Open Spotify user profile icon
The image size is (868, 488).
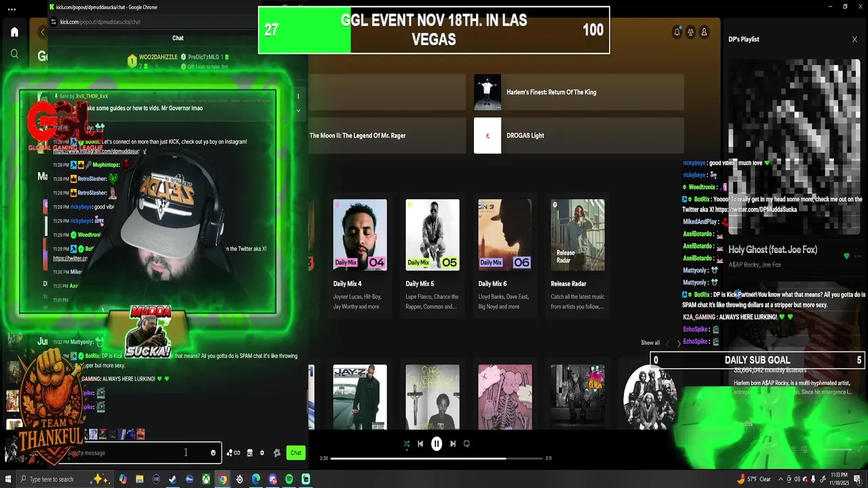[704, 32]
